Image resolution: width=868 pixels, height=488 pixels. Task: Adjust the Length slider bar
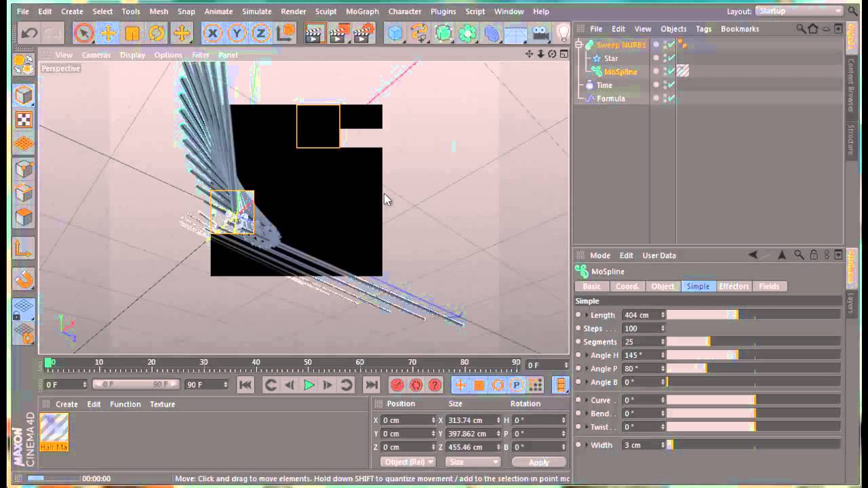[x=753, y=315]
